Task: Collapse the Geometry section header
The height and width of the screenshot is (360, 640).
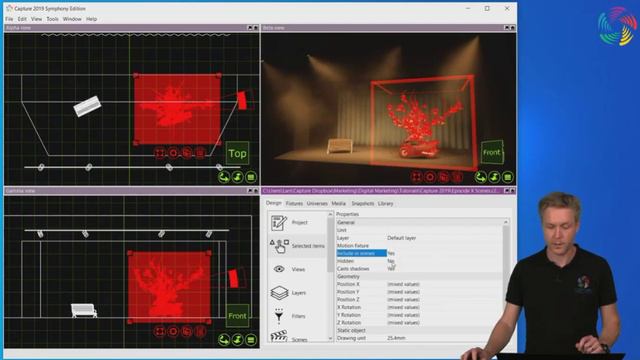Action: [x=419, y=276]
